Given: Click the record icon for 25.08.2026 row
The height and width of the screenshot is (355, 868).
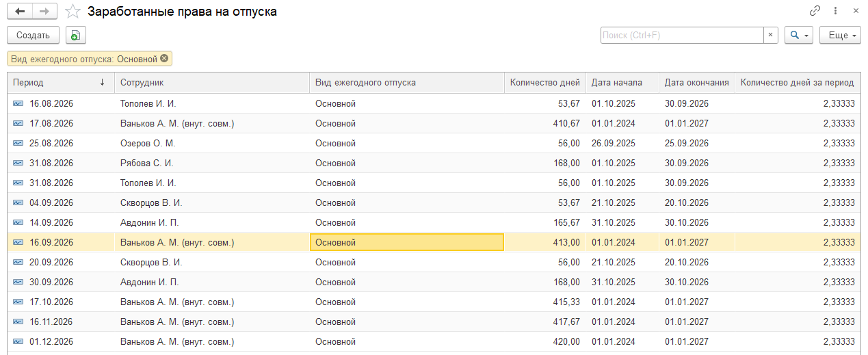Looking at the screenshot, I should point(18,144).
